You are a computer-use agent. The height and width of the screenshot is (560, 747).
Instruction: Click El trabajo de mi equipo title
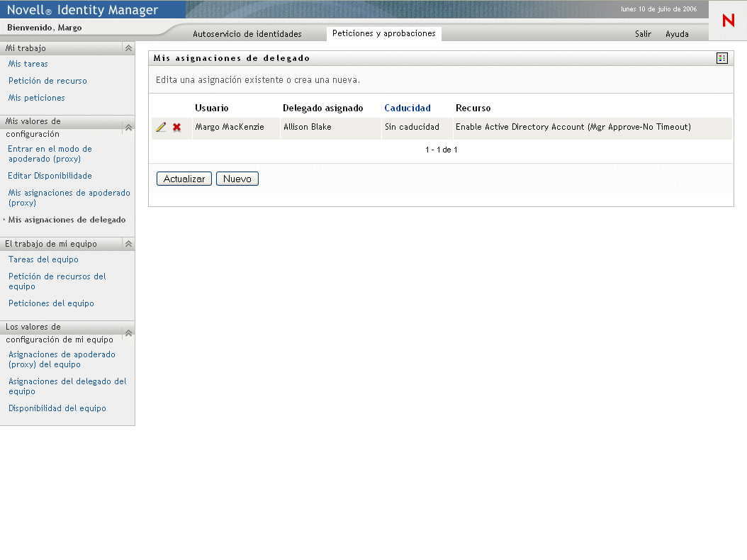(x=51, y=244)
